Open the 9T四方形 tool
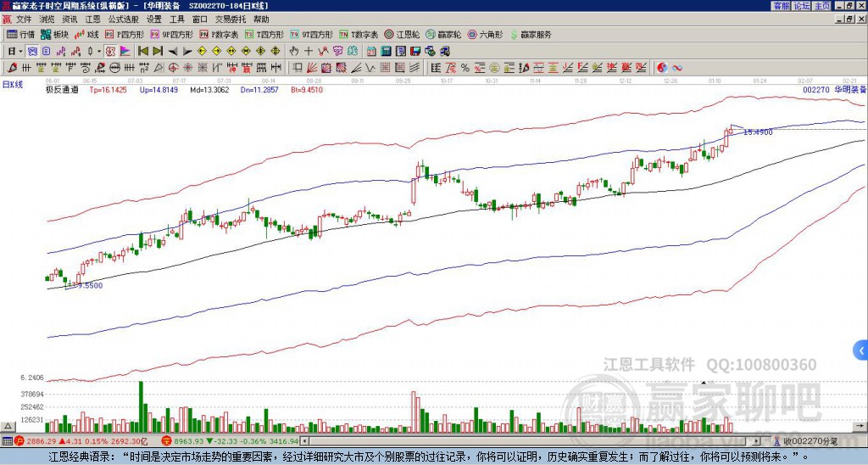Screen dimensions: 868x465 312,34
